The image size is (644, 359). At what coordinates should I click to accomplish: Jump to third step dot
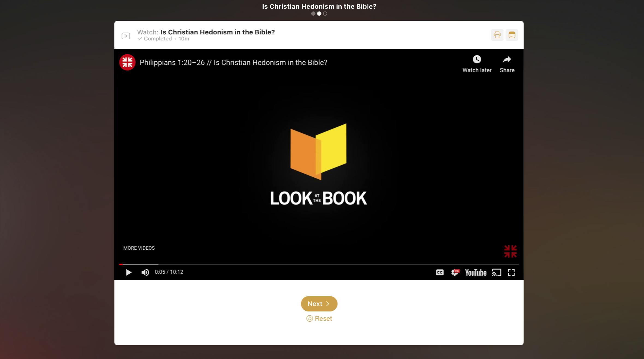(325, 14)
